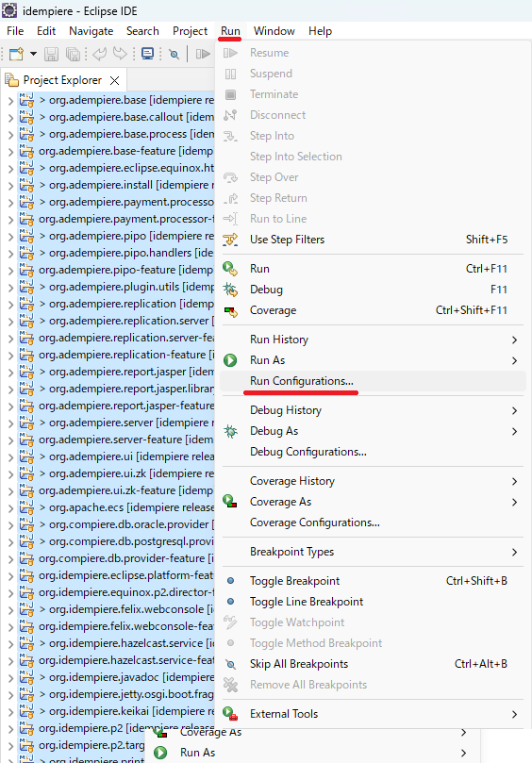This screenshot has width=532, height=763.
Task: Expand org.adempiere.base.callout tree node
Action: point(10,118)
